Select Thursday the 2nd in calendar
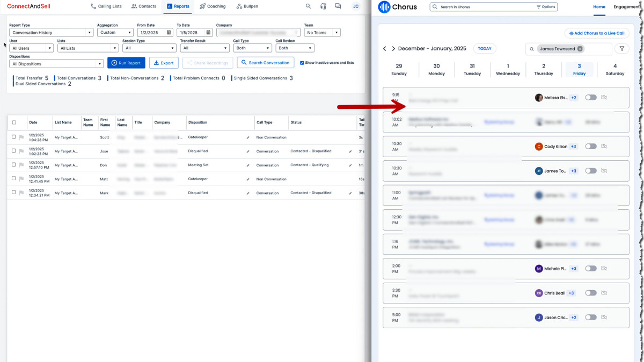The image size is (644, 362). click(x=543, y=70)
